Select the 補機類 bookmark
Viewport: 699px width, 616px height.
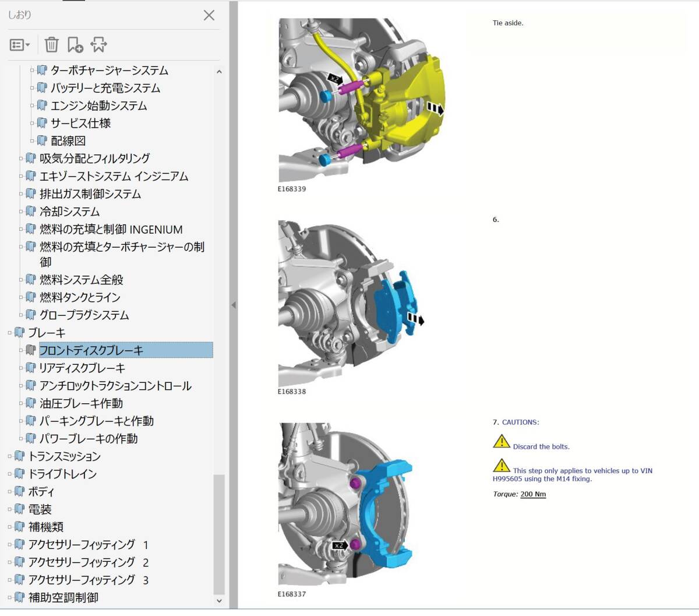[x=45, y=527]
